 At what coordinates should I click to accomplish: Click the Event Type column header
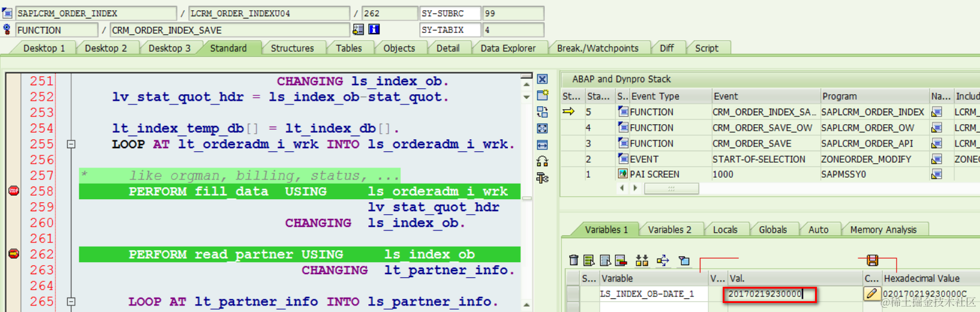pos(670,96)
